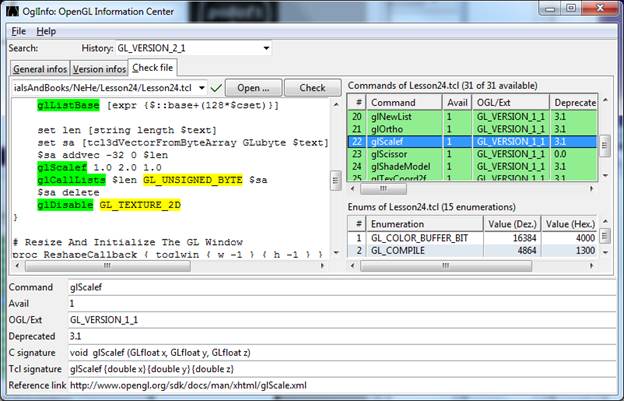The width and height of the screenshot is (624, 401).
Task: Select the glNewList row in commands table
Action: [395, 116]
